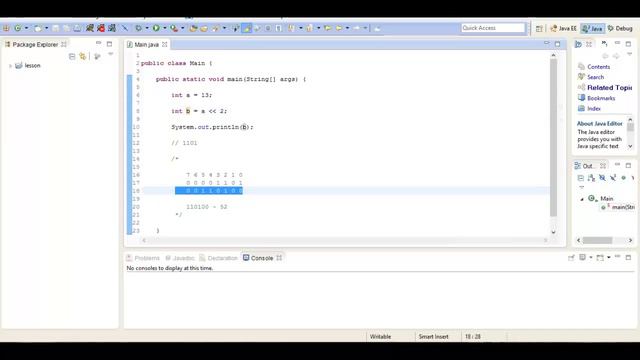This screenshot has width=640, height=360.
Task: Toggle Link with Editor in Package Explorer
Action: point(83,56)
